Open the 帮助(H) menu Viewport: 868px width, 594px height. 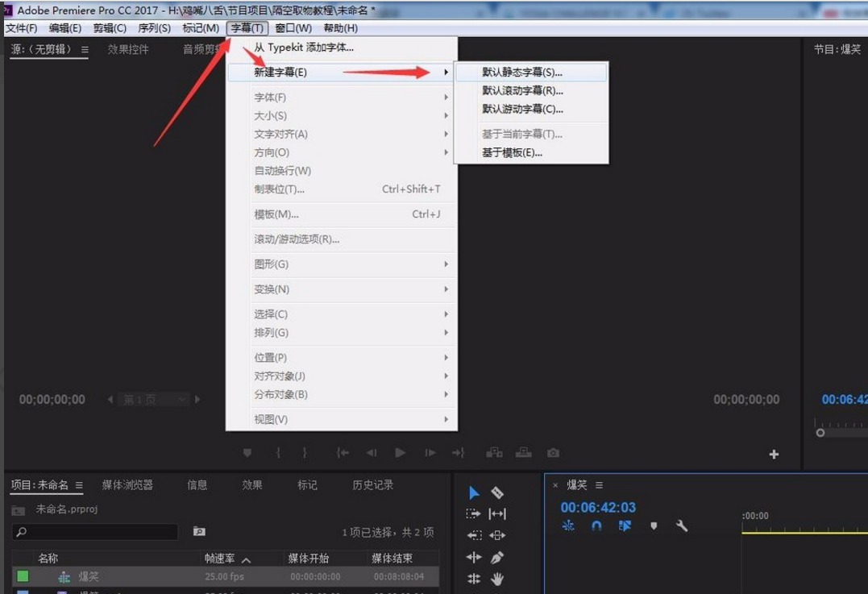pyautogui.click(x=340, y=28)
